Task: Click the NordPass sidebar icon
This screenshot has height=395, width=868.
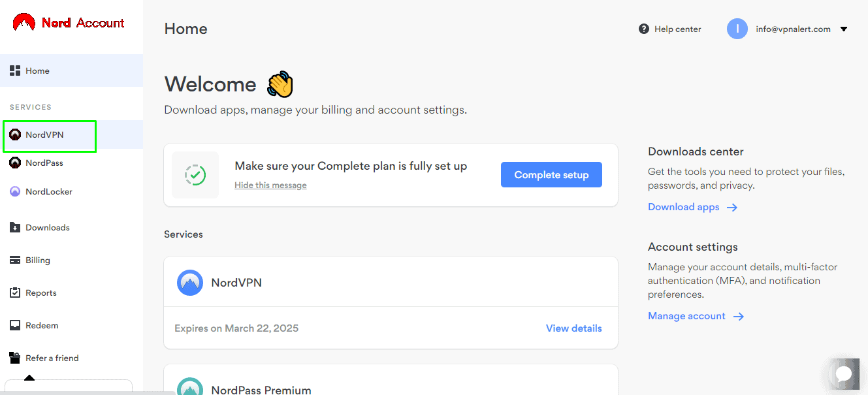Action: (x=15, y=163)
